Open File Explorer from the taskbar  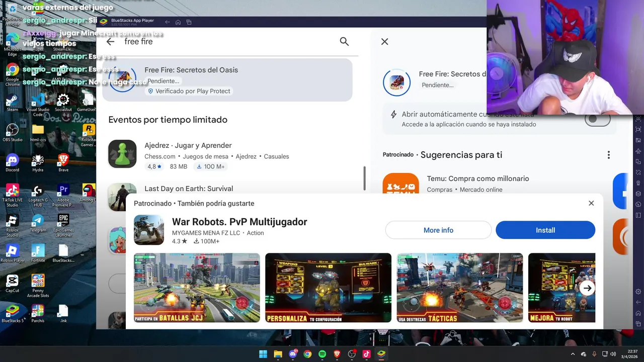278,354
